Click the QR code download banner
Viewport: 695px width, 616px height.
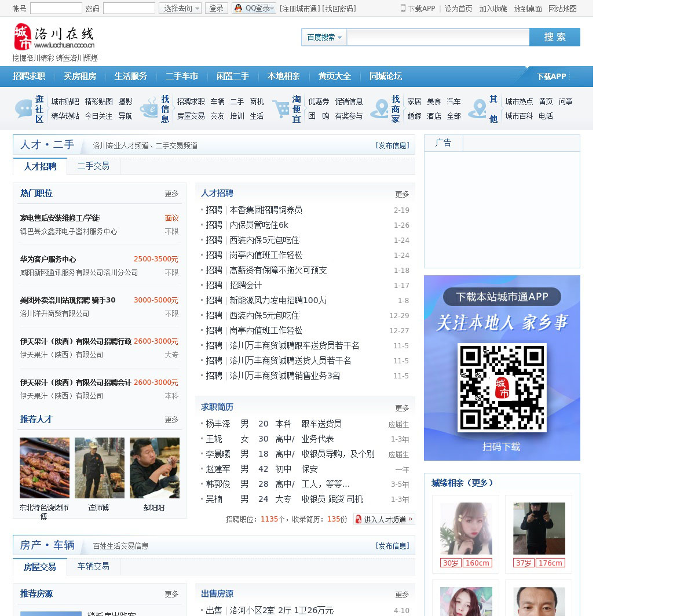tap(502, 368)
